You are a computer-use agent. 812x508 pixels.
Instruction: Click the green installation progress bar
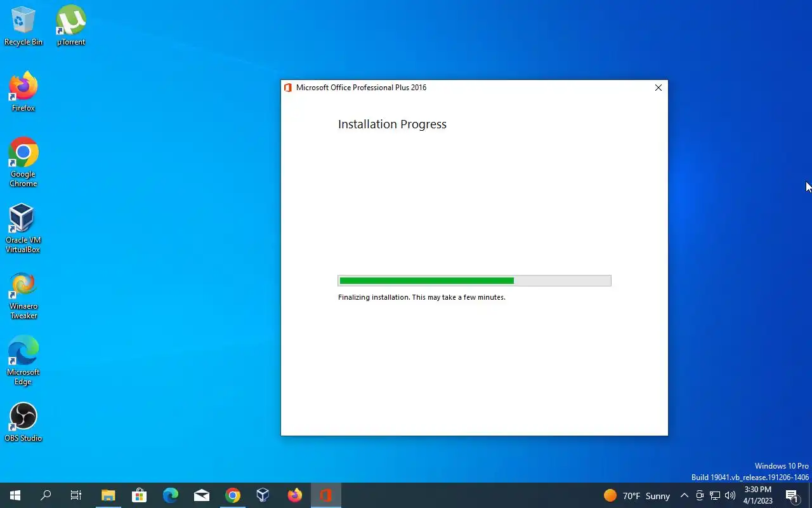tap(475, 281)
